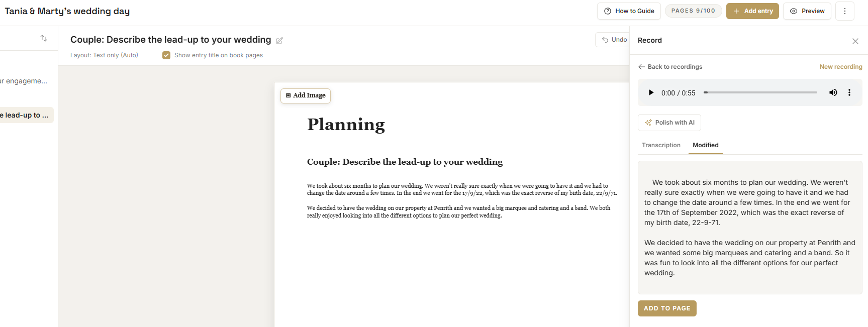868x327 pixels.
Task: Click the Polish with AI button
Action: tap(669, 123)
